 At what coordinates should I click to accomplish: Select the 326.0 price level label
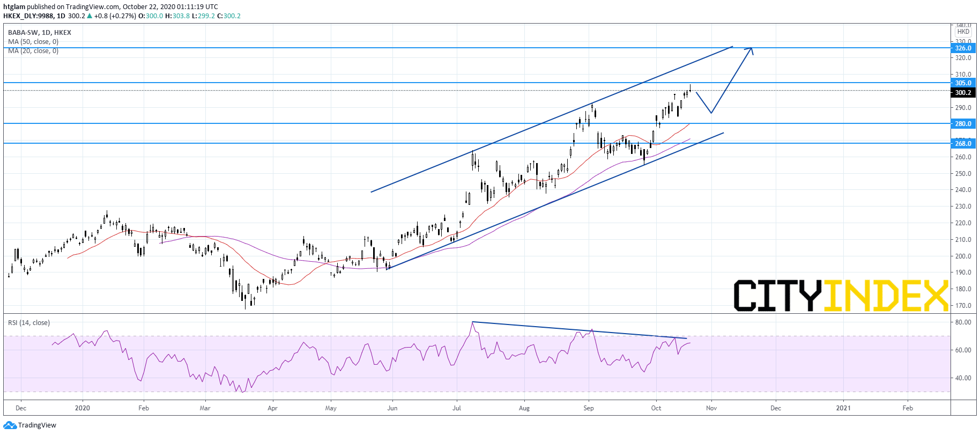pyautogui.click(x=963, y=48)
